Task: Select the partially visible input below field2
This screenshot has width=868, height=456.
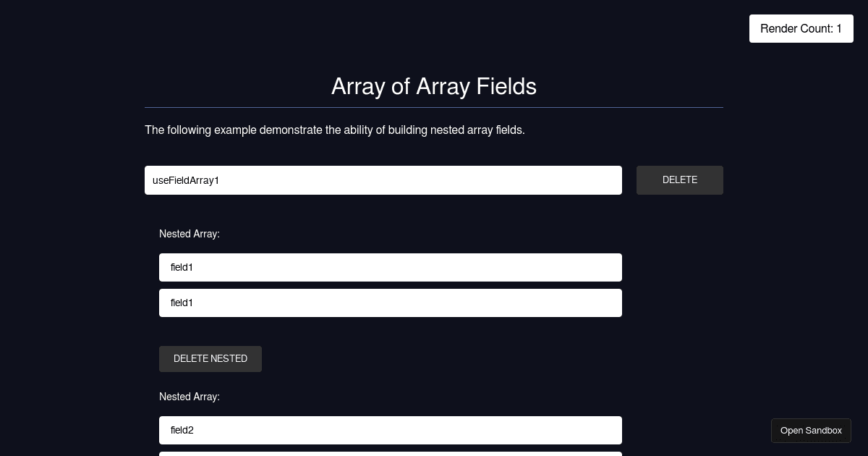Action: coord(390,453)
